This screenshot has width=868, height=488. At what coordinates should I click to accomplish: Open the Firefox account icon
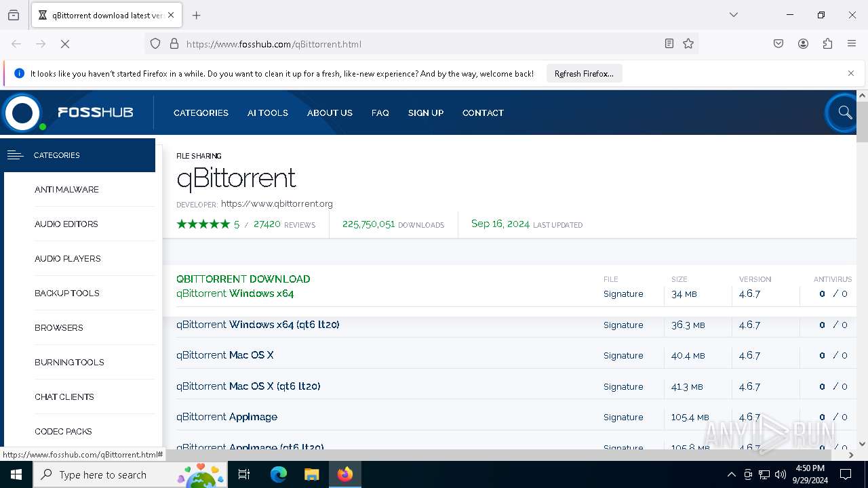tap(803, 44)
